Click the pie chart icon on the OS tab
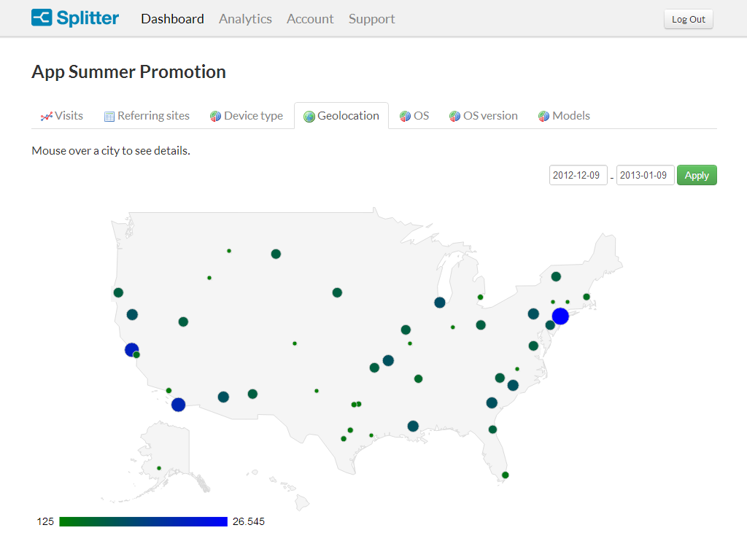Viewport: 747px width, 560px height. [404, 115]
